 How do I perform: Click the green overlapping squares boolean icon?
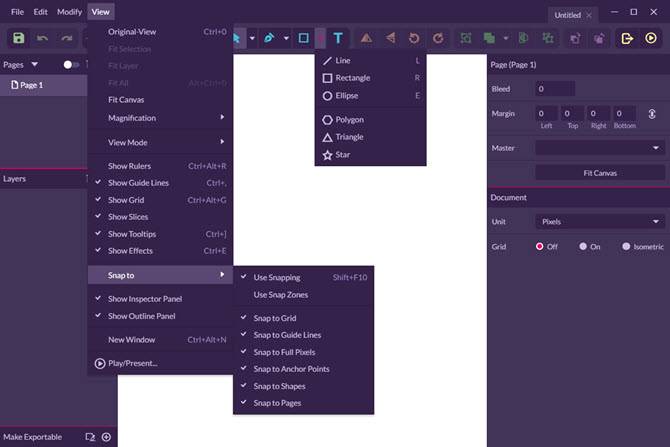(489, 38)
